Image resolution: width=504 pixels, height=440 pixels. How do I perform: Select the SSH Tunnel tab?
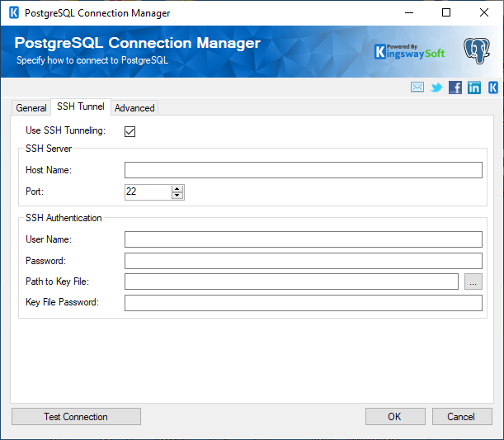point(81,106)
